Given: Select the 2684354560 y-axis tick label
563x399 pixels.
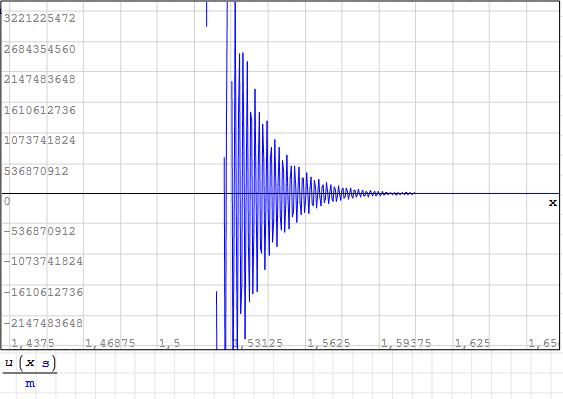Looking at the screenshot, I should 39,49.
